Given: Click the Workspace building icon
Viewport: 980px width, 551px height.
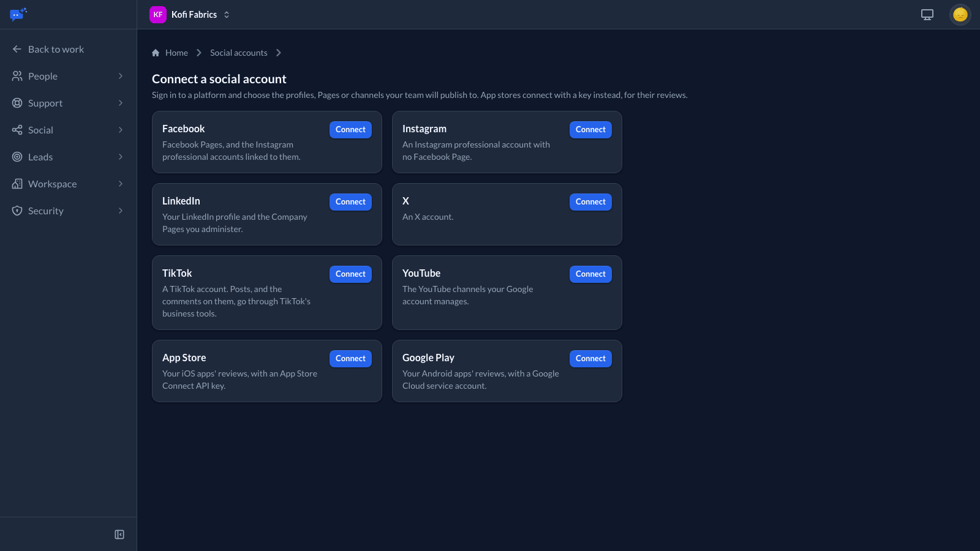Looking at the screenshot, I should pyautogui.click(x=17, y=184).
